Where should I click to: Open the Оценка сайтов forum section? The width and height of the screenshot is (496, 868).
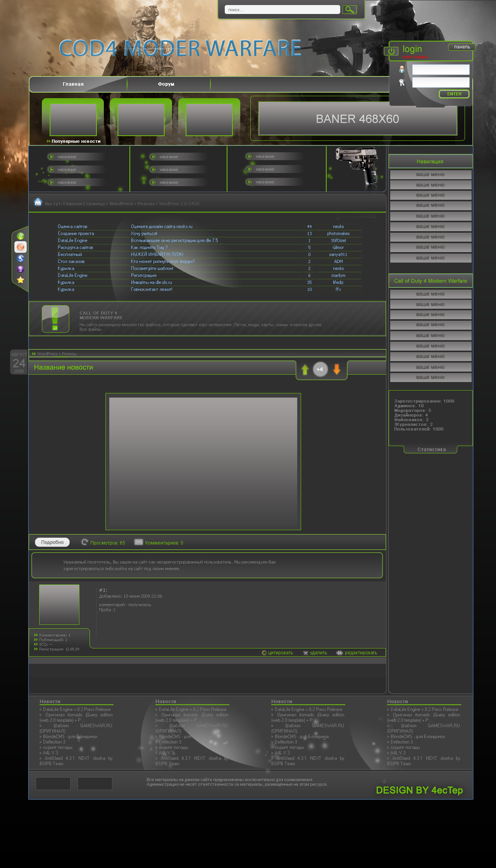tap(72, 227)
